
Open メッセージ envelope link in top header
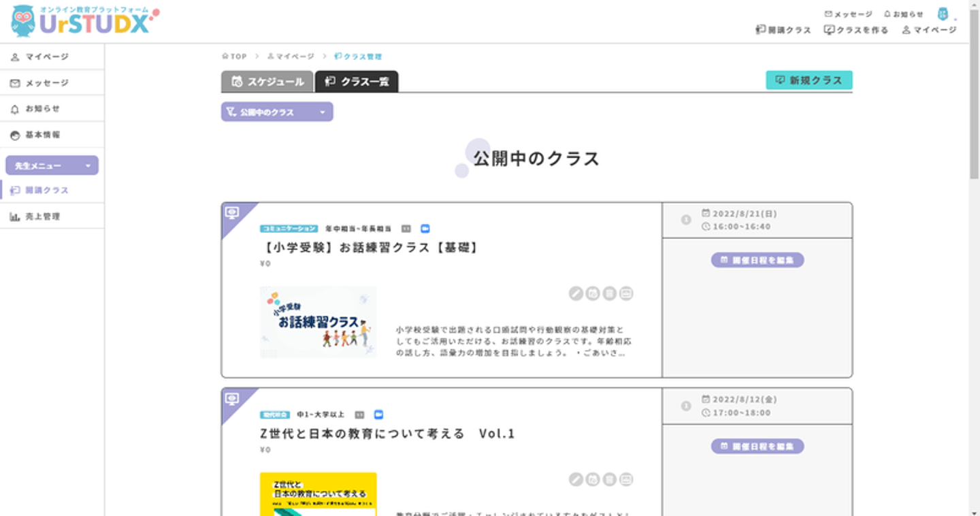tap(848, 14)
